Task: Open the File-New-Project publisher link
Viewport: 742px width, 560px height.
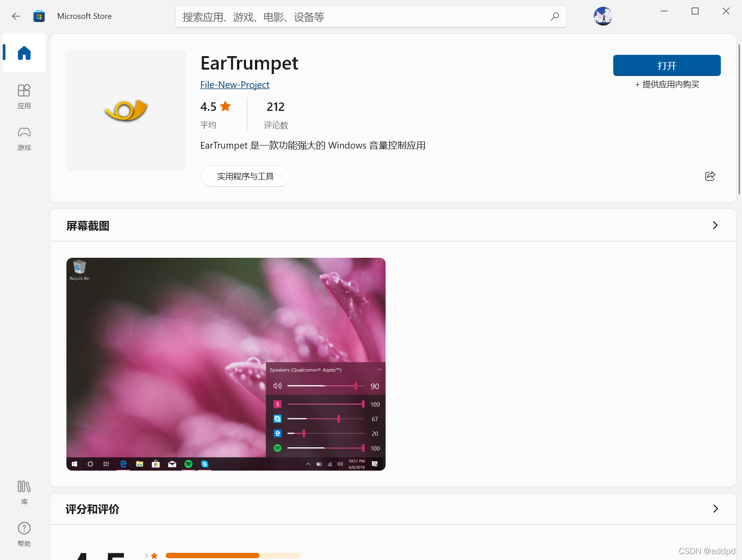Action: (x=235, y=85)
